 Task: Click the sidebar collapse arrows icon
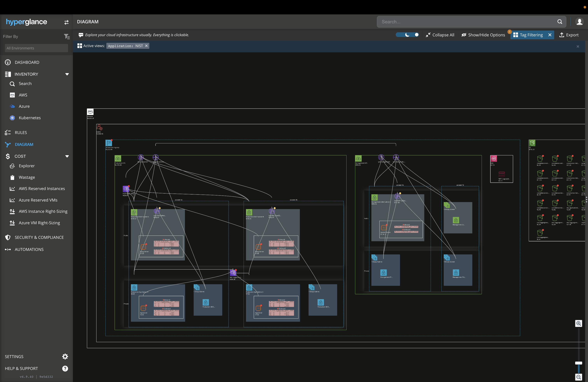point(66,22)
